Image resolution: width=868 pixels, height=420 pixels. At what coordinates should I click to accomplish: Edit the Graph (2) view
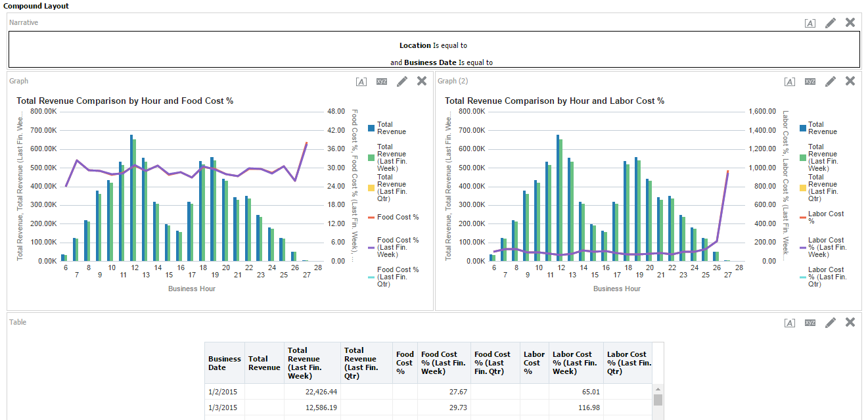[830, 81]
